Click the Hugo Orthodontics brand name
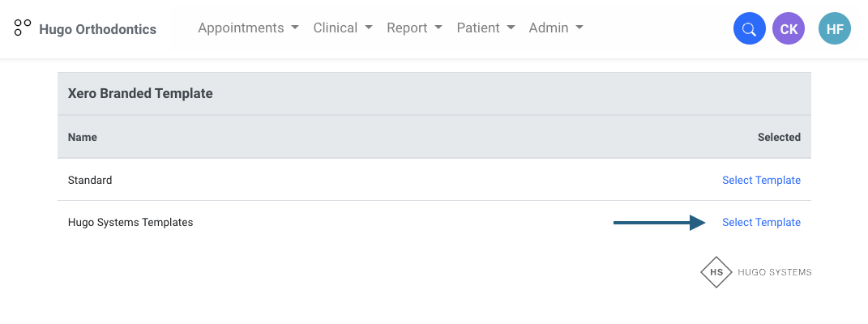The height and width of the screenshot is (324, 868). (x=97, y=29)
